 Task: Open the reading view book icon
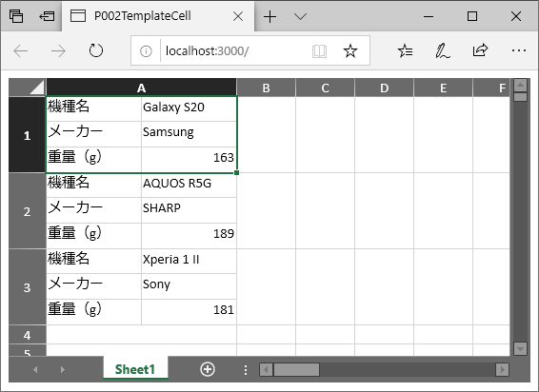coord(319,51)
